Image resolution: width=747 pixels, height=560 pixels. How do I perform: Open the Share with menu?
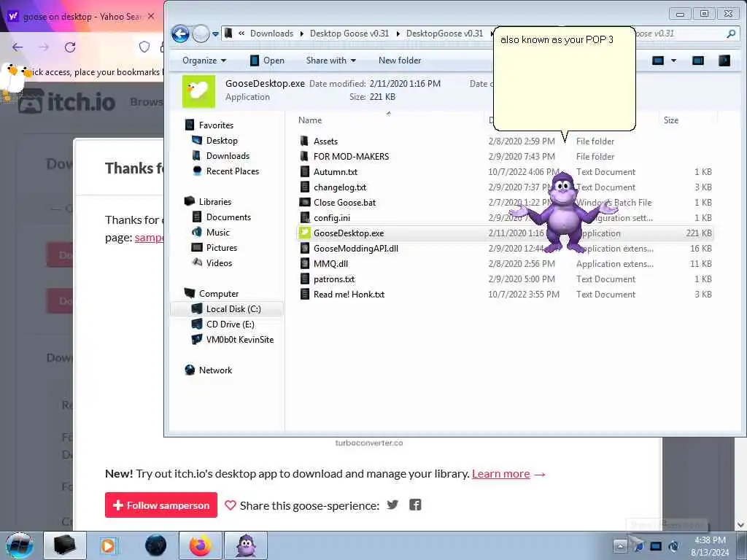click(x=331, y=61)
